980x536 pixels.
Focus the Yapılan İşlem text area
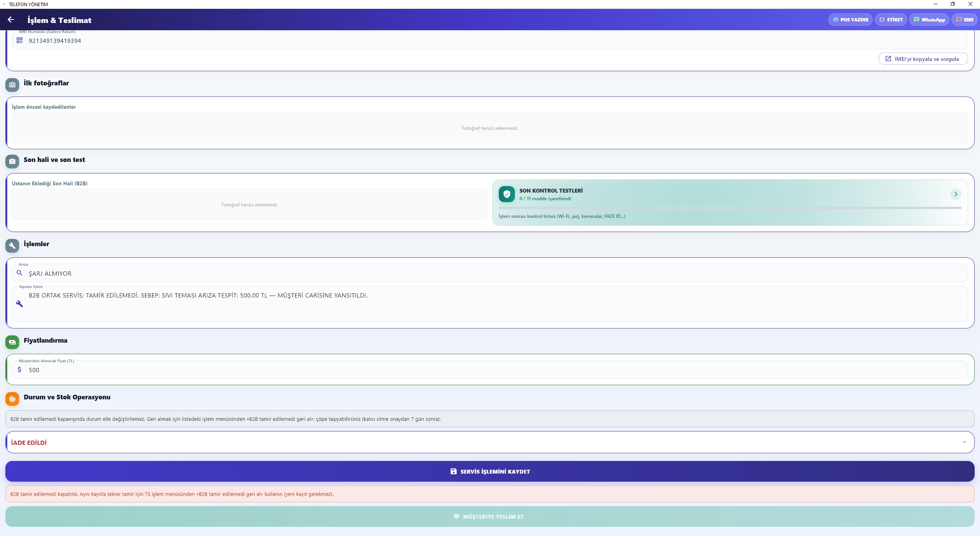point(490,304)
